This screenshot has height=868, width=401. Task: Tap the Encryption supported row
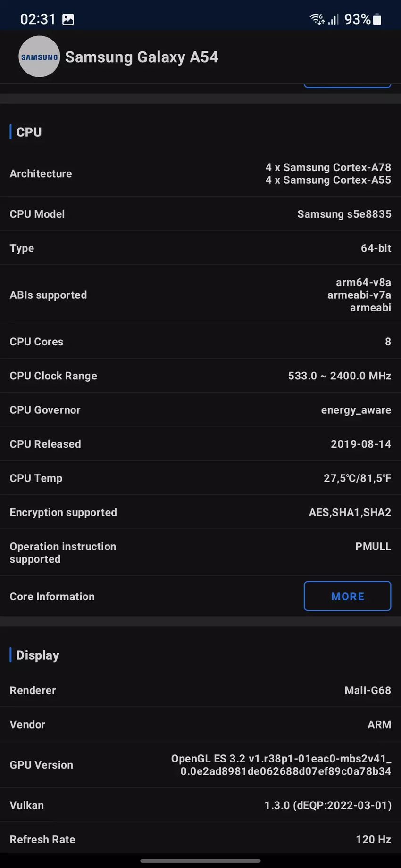point(200,512)
